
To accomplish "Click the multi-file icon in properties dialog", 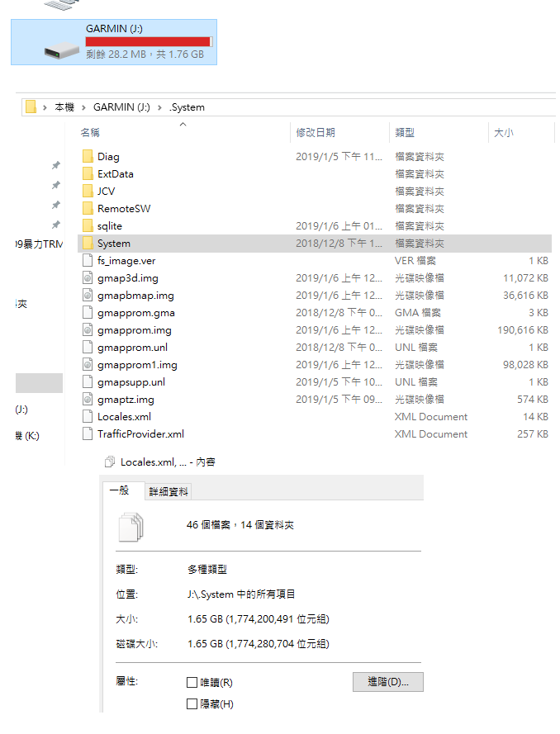I will [x=131, y=527].
